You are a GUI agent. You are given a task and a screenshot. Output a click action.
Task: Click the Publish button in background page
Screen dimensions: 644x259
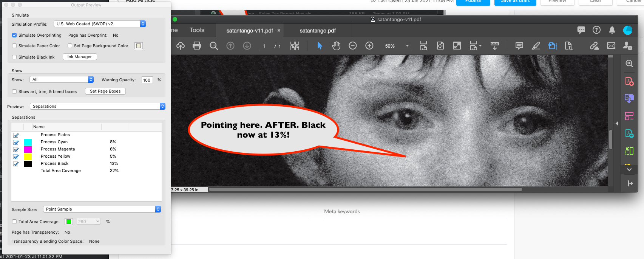[473, 2]
